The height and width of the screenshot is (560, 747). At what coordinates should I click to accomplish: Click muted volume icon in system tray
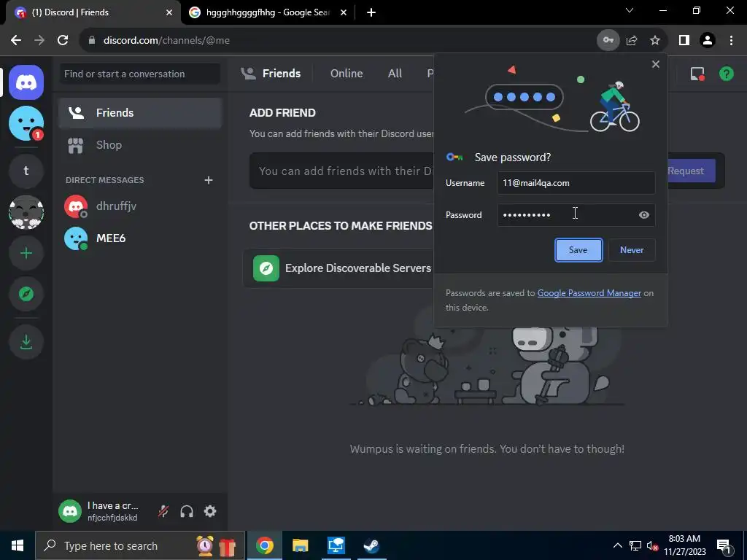tap(652, 545)
